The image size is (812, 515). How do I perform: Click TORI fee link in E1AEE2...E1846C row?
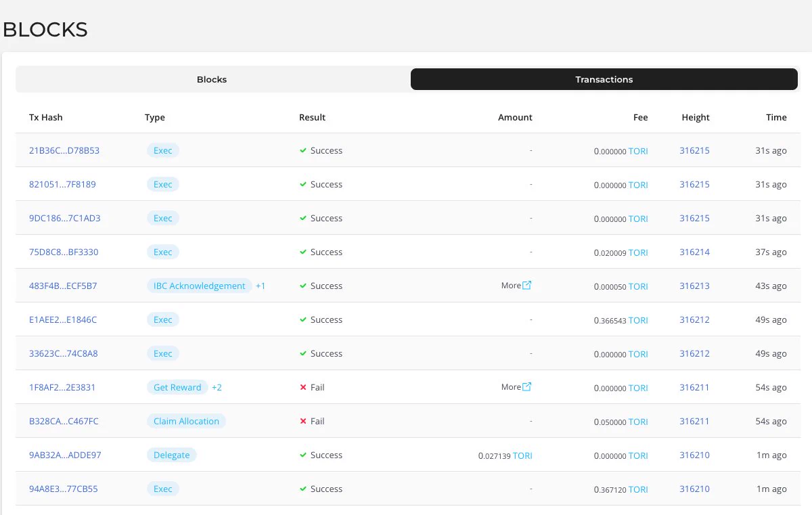point(638,320)
